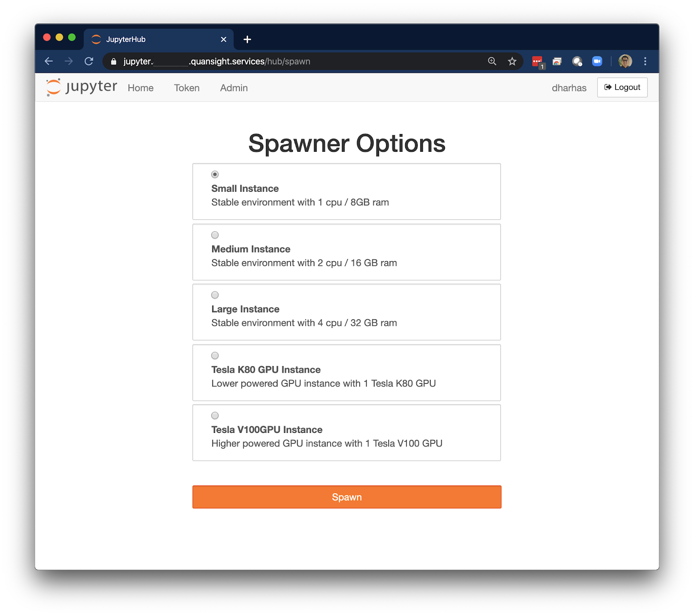Image resolution: width=694 pixels, height=616 pixels.
Task: Go to Home in the navbar
Action: (x=141, y=88)
